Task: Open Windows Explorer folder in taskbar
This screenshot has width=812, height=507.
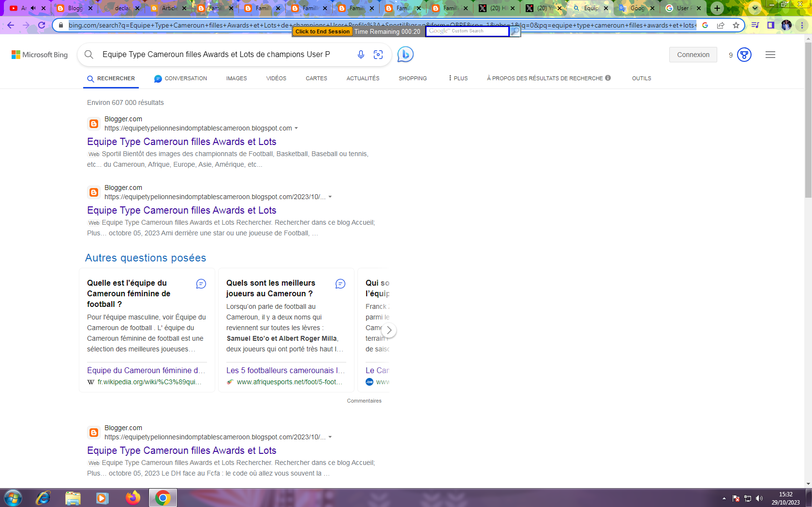Action: 73,498
